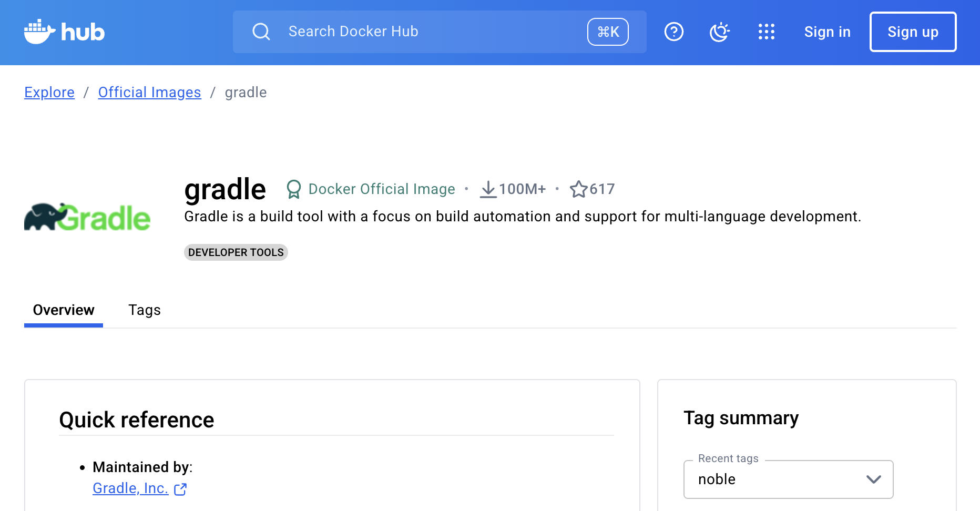
Task: Switch to the Overview tab
Action: click(x=64, y=310)
